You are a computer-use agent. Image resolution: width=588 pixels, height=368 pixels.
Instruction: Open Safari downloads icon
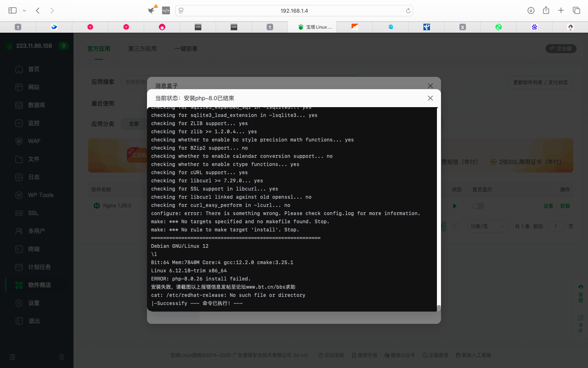click(531, 11)
